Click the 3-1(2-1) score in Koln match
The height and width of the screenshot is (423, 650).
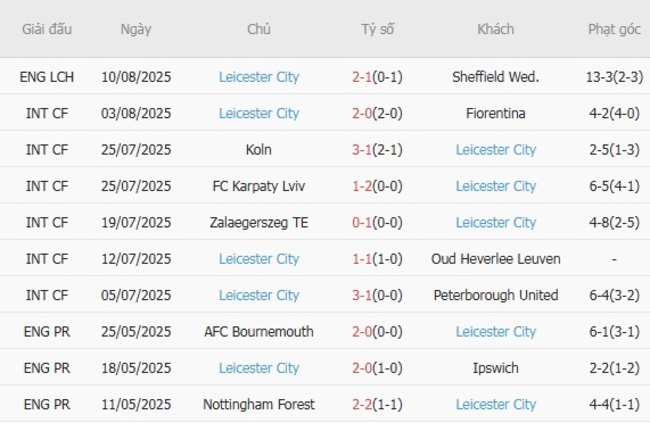pyautogui.click(x=377, y=150)
